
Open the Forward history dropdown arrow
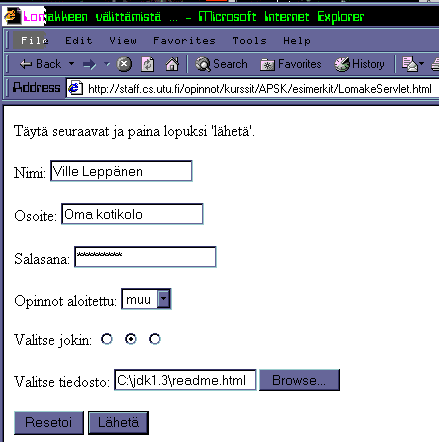point(107,63)
